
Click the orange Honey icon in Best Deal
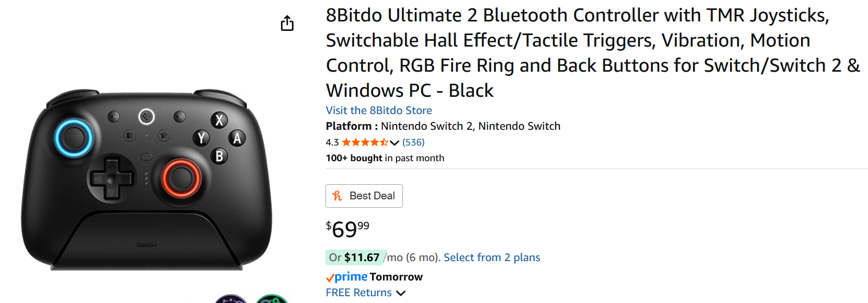pyautogui.click(x=337, y=196)
